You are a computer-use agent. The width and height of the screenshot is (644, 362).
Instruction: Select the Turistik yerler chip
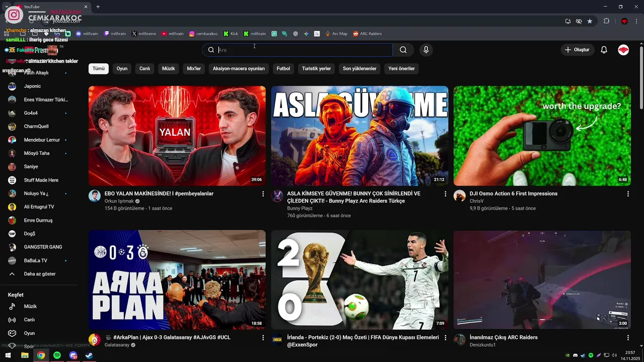point(316,68)
